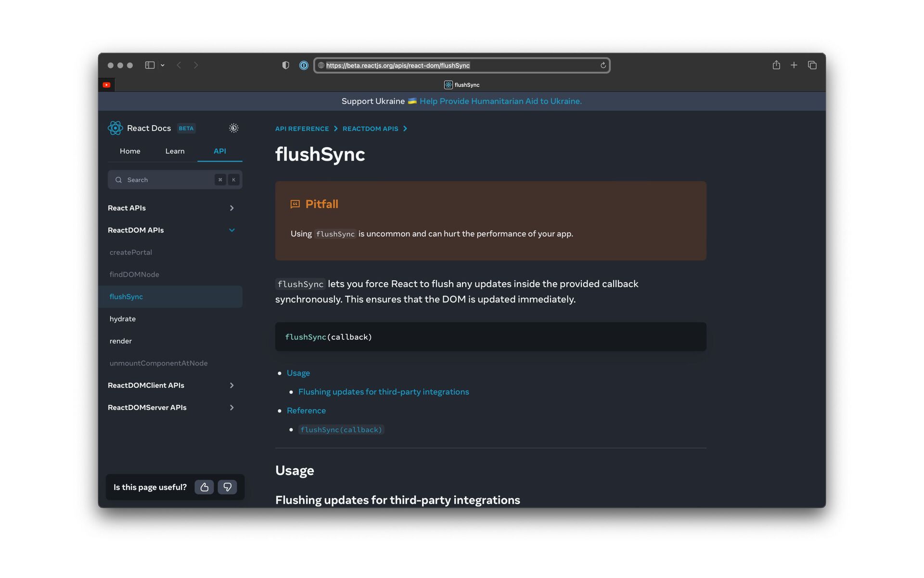Open the 1Password extension icon
The height and width of the screenshot is (578, 924).
click(304, 66)
